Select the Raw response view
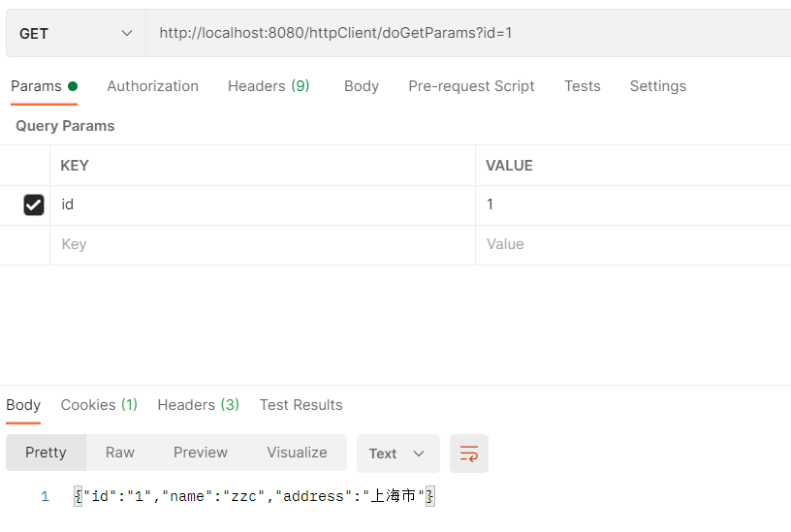The image size is (791, 532). pyautogui.click(x=120, y=453)
